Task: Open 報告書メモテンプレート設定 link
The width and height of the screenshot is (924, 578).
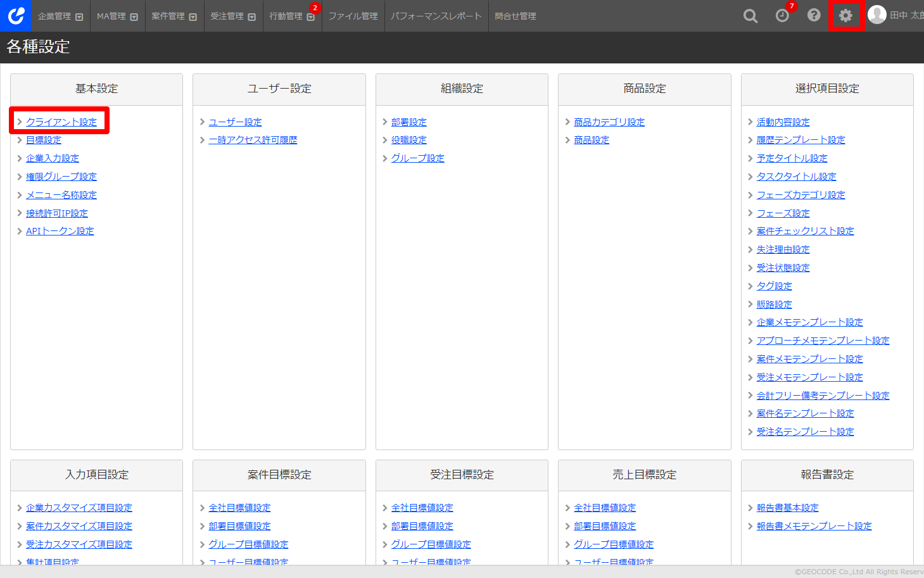Action: (814, 526)
